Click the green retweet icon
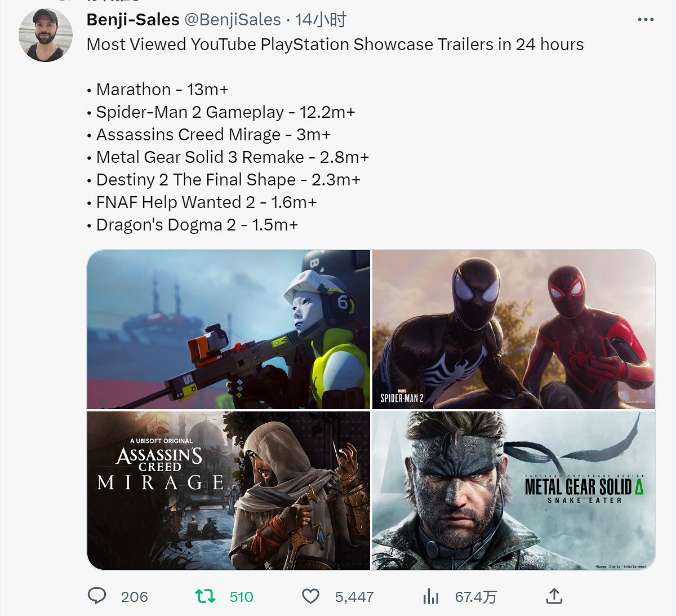The height and width of the screenshot is (616, 676). pos(205,596)
